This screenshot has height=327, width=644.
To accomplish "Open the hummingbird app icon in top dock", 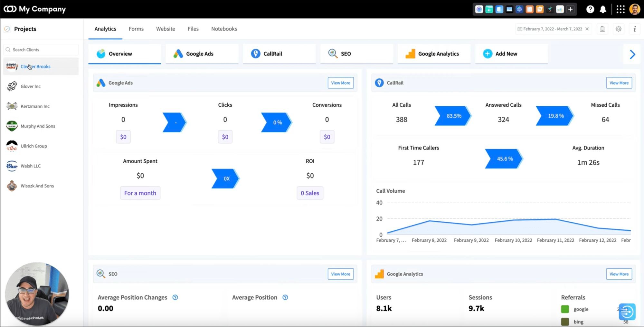I will (550, 9).
